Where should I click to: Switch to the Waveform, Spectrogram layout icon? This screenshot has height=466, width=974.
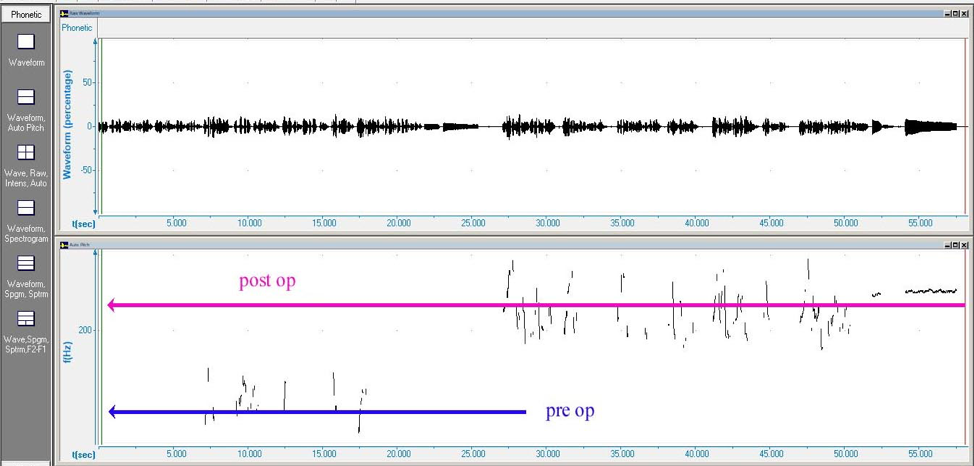26,208
